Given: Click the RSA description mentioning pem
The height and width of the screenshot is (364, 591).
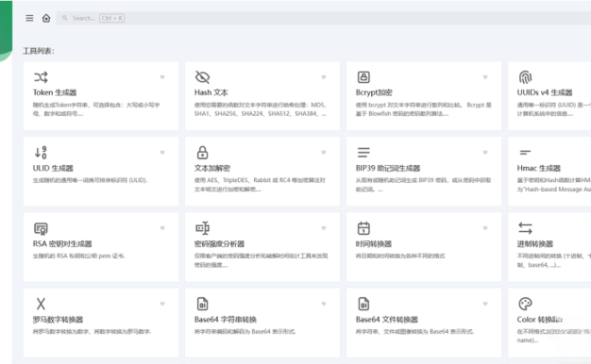Looking at the screenshot, I should (78, 256).
